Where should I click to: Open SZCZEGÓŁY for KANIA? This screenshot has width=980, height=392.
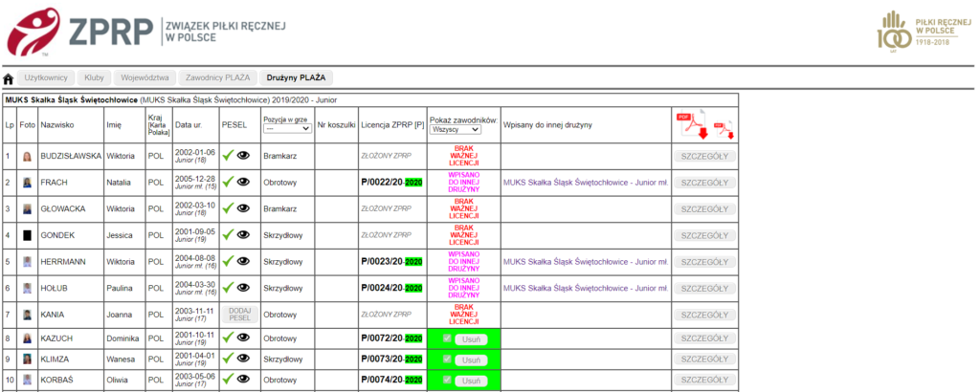click(x=704, y=315)
